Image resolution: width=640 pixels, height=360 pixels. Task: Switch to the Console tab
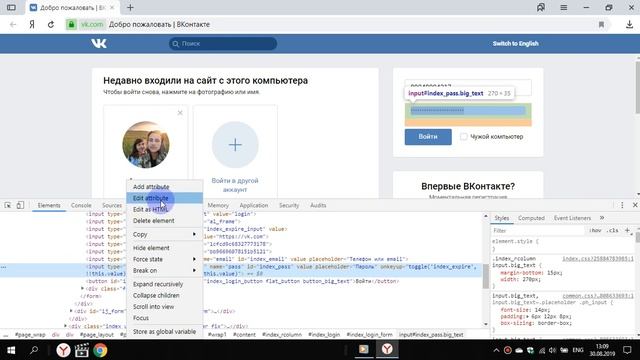[81, 205]
